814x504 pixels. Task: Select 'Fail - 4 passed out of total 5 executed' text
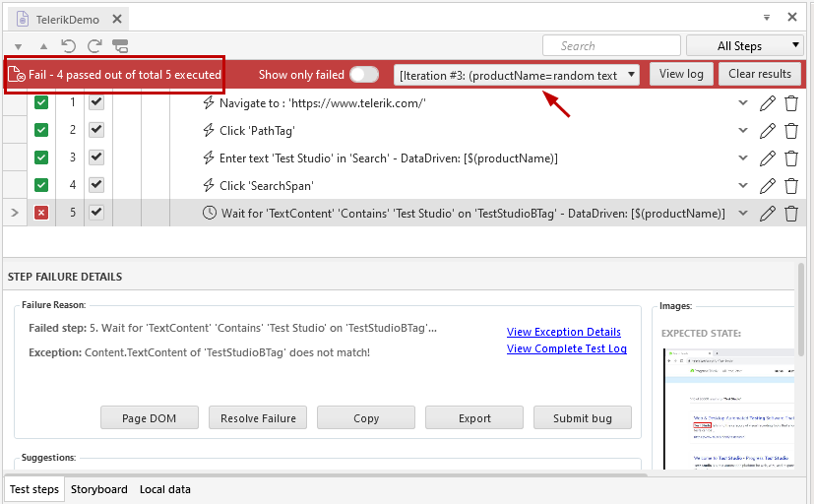(x=125, y=75)
